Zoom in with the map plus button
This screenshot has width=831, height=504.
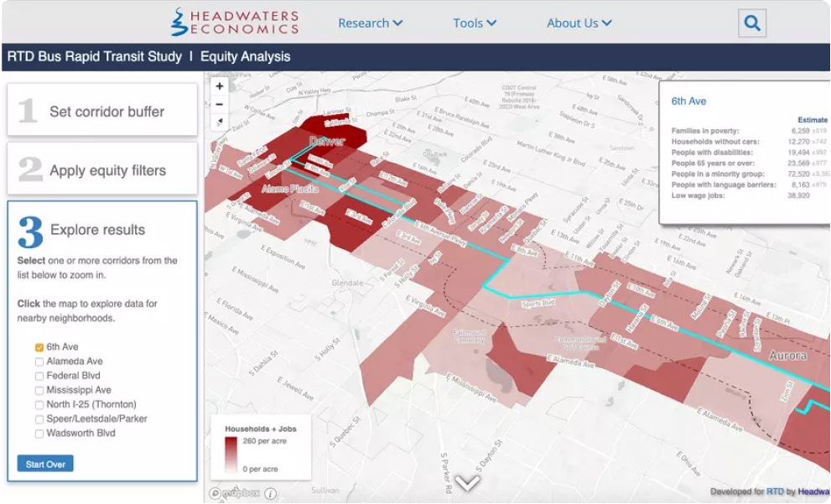point(220,86)
